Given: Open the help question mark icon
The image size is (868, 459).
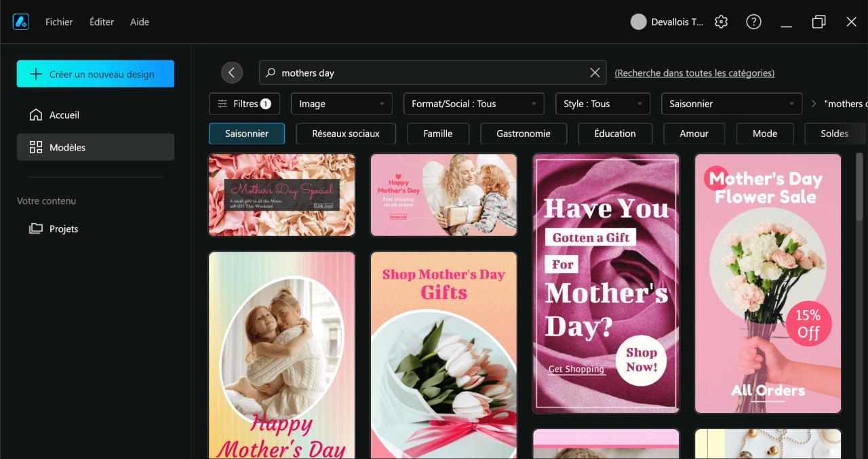Looking at the screenshot, I should click(753, 22).
